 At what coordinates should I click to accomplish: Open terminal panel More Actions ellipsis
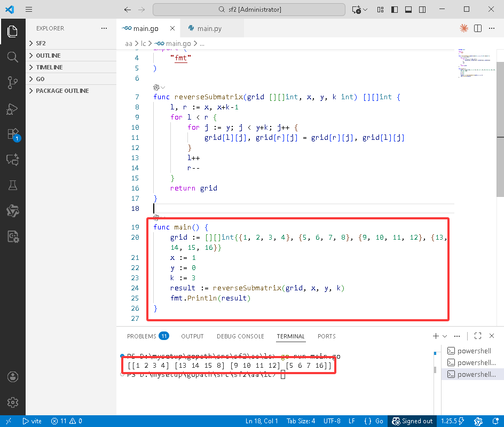coord(457,336)
